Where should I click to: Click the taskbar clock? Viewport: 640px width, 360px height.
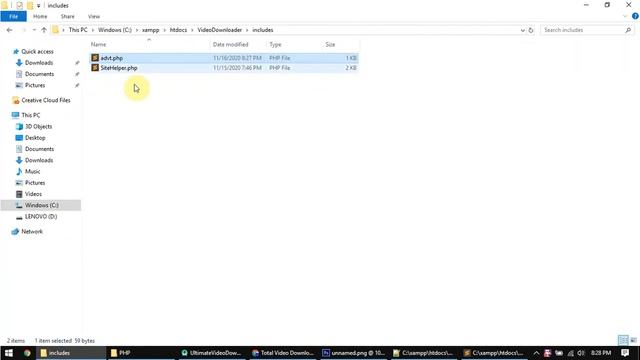pos(601,353)
